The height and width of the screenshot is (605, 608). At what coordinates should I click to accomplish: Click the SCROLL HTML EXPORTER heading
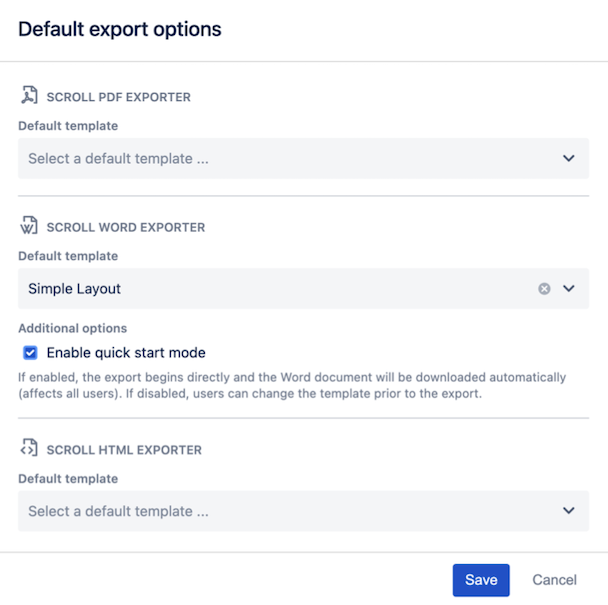(x=124, y=450)
